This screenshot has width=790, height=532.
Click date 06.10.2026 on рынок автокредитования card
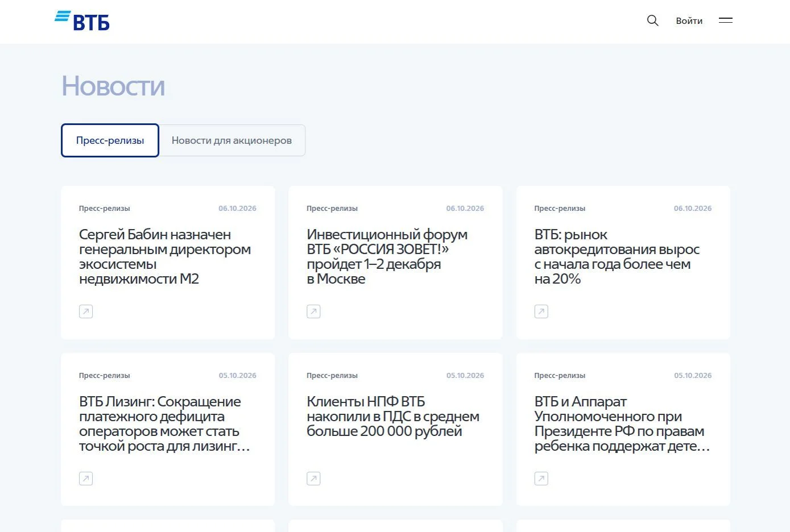(x=693, y=209)
